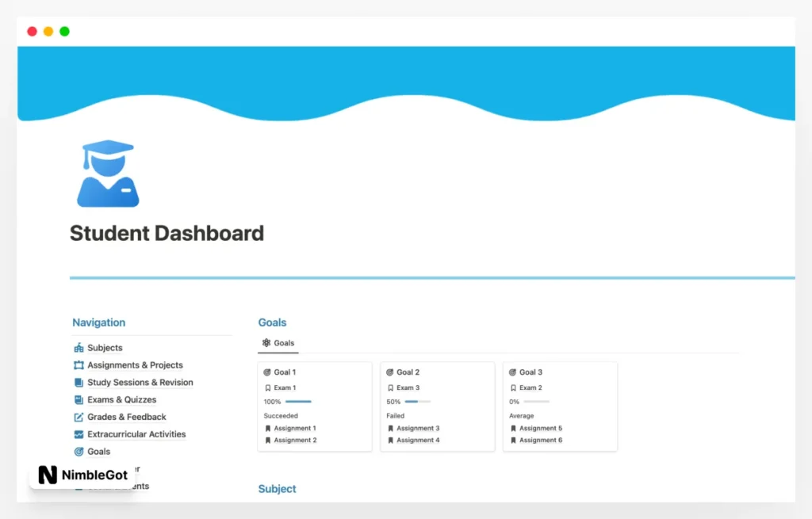Click the Grades & Feedback pencil icon
This screenshot has width=812, height=519.
(x=79, y=417)
